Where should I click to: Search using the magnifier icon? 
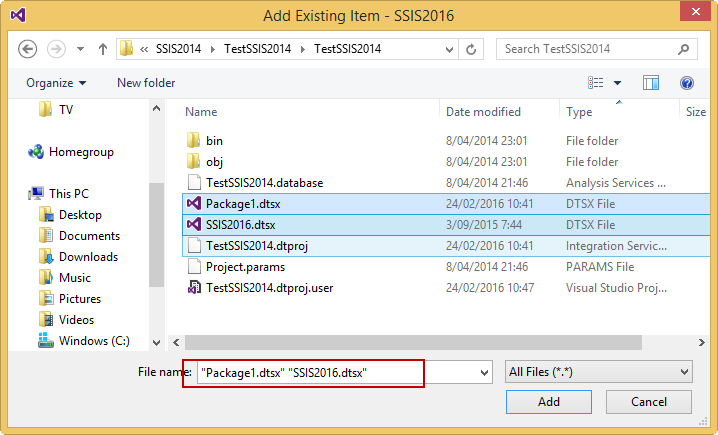click(x=683, y=48)
